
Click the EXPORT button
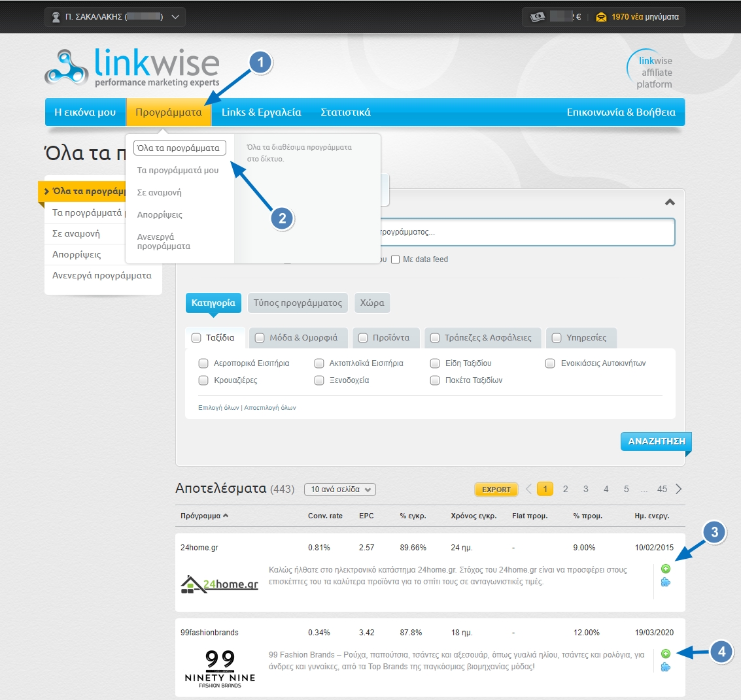496,490
